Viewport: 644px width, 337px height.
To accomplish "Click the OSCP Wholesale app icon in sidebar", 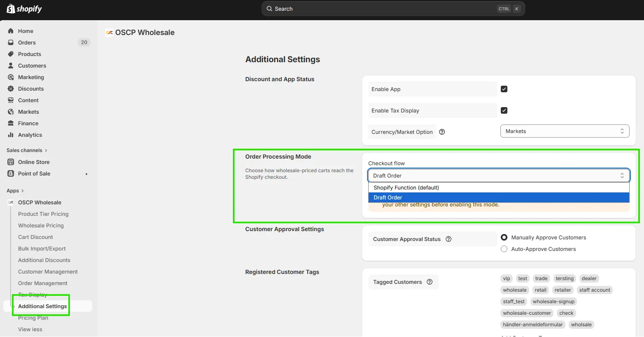I will click(11, 202).
